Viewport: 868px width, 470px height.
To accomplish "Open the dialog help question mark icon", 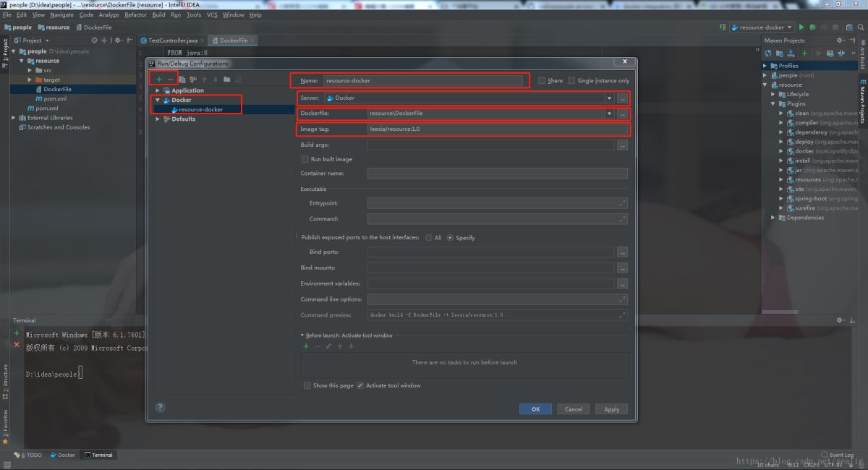I will pos(161,408).
